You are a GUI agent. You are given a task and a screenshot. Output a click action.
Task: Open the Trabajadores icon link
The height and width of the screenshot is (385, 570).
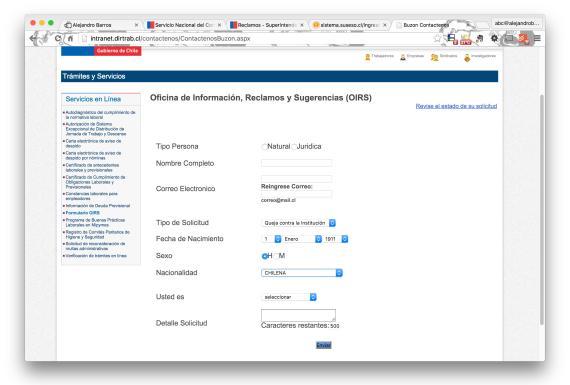[379, 57]
